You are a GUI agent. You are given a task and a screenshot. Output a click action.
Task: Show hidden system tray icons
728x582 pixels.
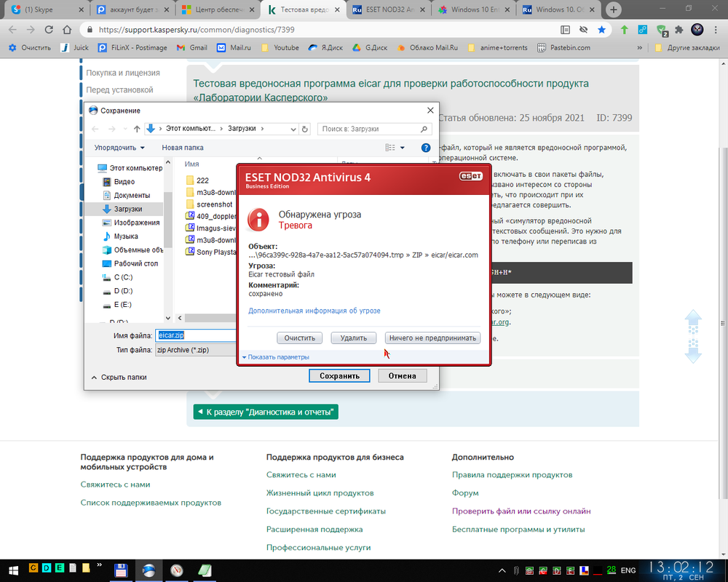(502, 570)
